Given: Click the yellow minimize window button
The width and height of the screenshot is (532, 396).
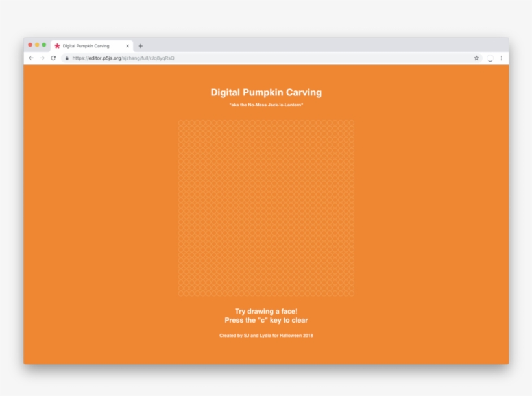Looking at the screenshot, I should pos(37,45).
